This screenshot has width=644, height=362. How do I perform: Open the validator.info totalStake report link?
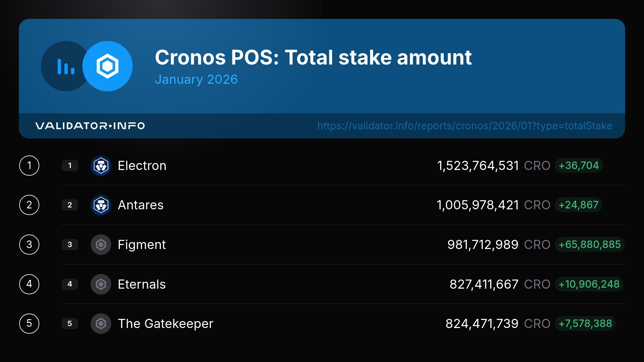(465, 126)
